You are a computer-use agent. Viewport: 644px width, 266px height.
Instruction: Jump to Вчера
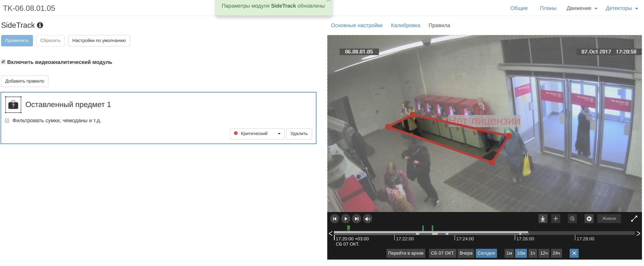point(466,253)
